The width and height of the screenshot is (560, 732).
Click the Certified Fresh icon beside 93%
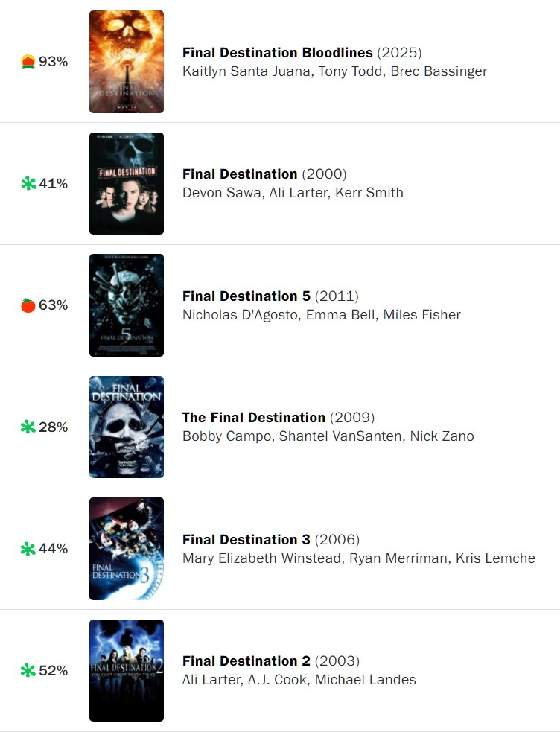pos(28,62)
